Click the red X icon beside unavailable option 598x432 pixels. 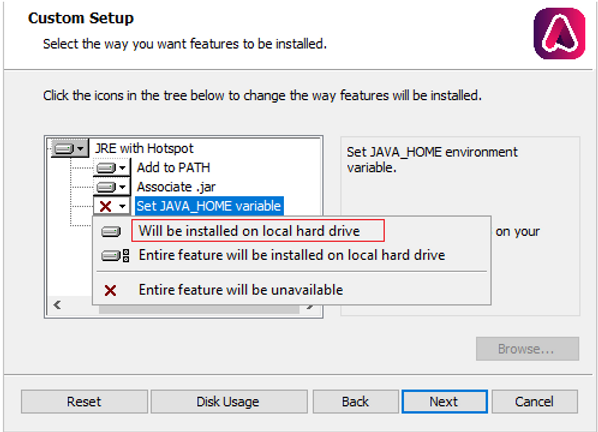click(x=111, y=291)
